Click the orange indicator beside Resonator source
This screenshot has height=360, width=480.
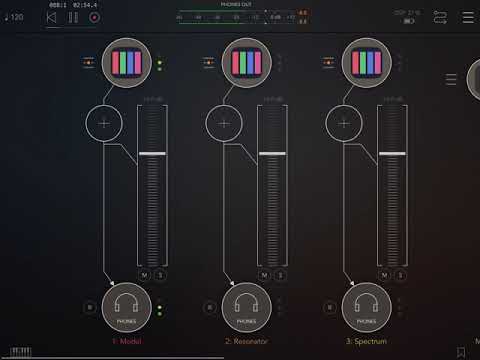pos(209,62)
